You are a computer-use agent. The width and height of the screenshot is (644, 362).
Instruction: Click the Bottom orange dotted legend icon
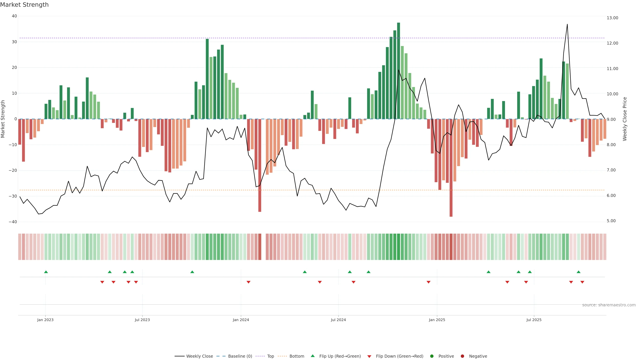pyautogui.click(x=282, y=356)
